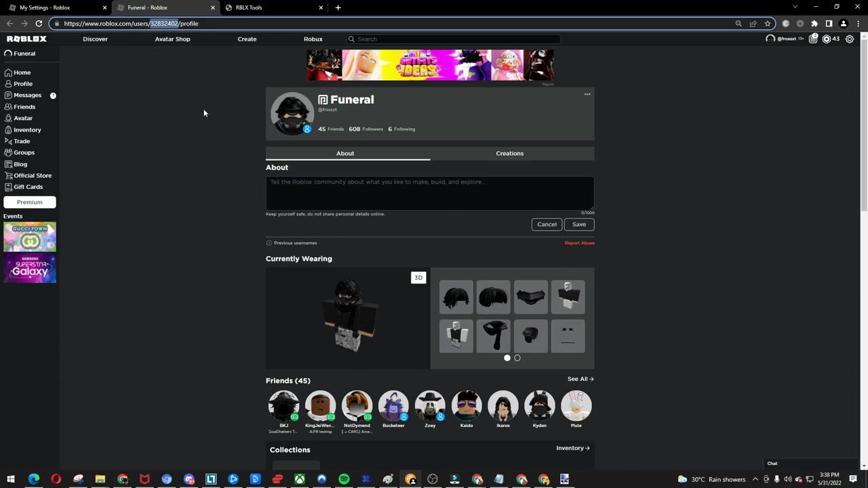This screenshot has height=488, width=868.
Task: Reload the page
Action: pos(39,24)
